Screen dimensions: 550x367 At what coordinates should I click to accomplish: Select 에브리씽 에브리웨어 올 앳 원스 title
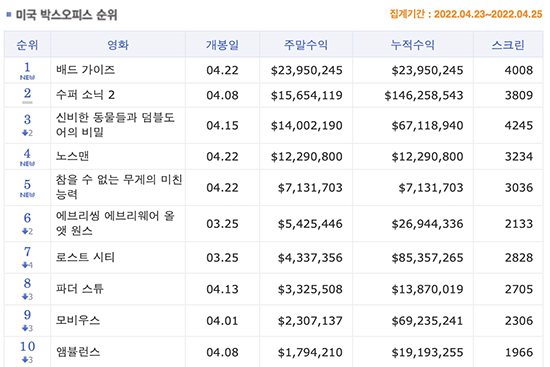click(x=115, y=223)
